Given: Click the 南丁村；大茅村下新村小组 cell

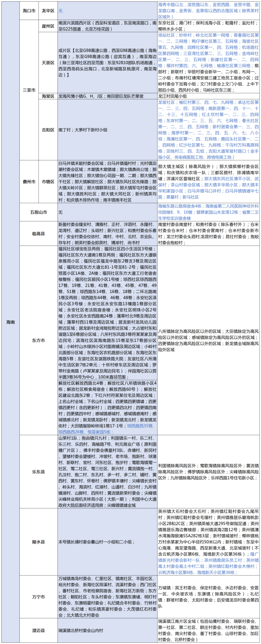Looking at the screenshot, I should pyautogui.click(x=108, y=130).
